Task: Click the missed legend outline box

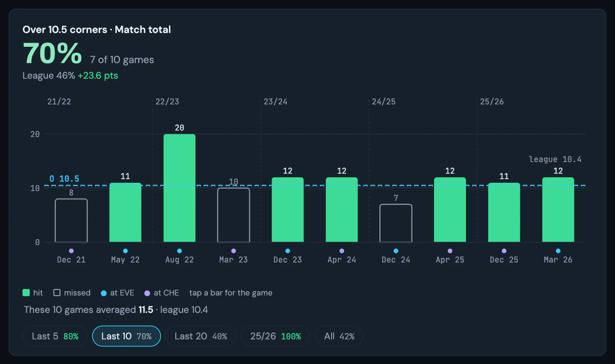Action: point(57,293)
